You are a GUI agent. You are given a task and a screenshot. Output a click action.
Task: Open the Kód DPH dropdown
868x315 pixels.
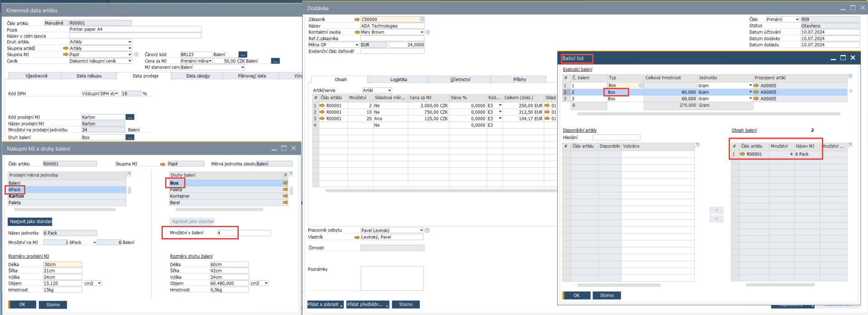[x=116, y=94]
